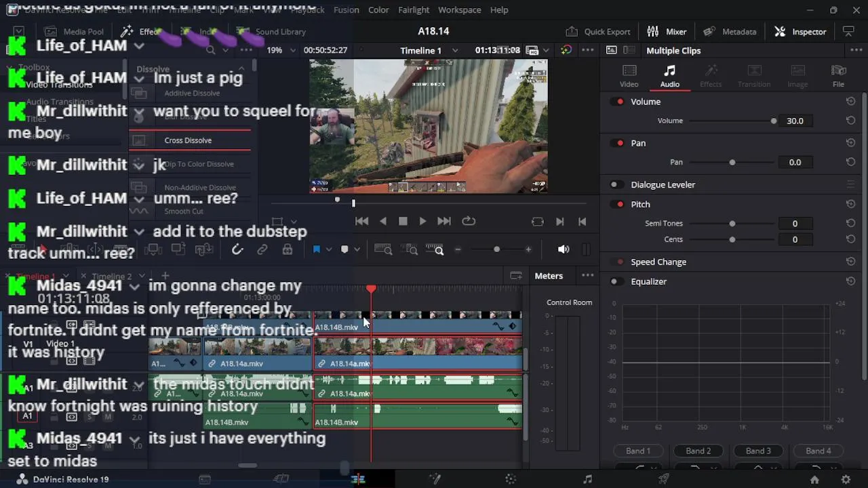Enable the Equalizer toggle
Screen dimensions: 868x488
pyautogui.click(x=616, y=281)
